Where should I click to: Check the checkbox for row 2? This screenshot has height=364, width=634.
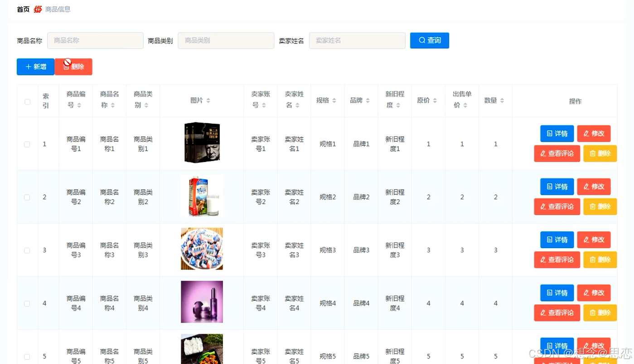27,197
